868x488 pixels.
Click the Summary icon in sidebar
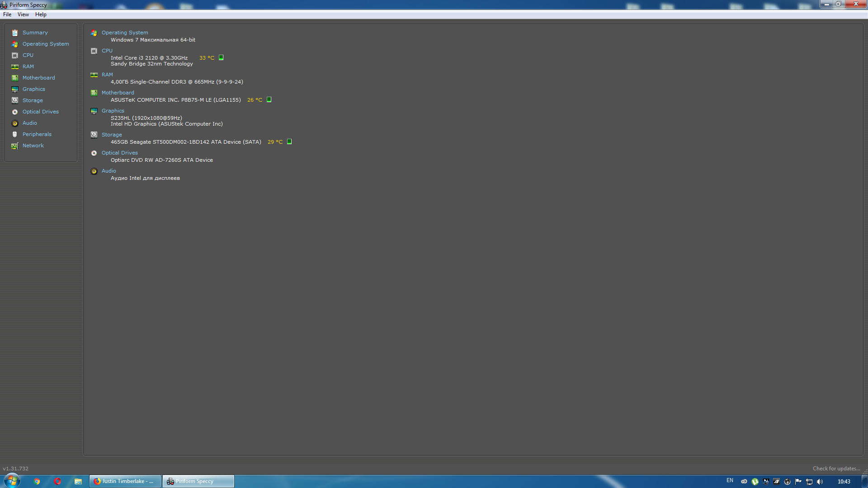pos(15,33)
